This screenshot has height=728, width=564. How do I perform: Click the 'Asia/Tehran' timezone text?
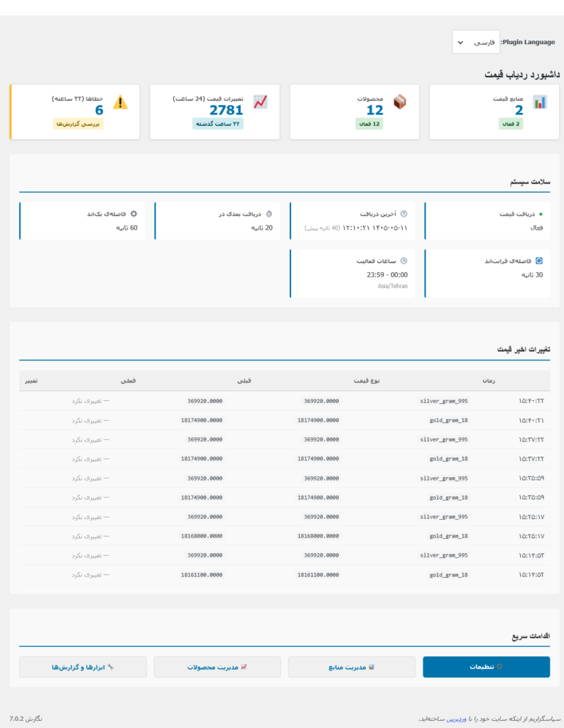coord(392,286)
